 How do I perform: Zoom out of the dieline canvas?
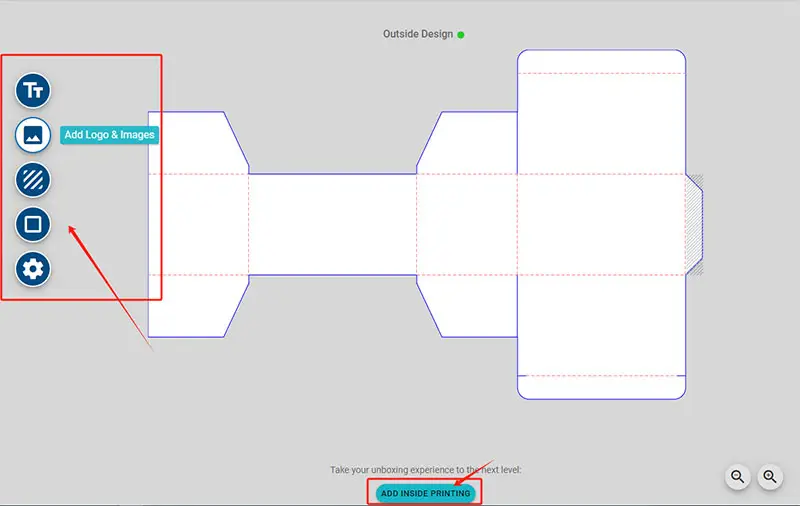738,477
